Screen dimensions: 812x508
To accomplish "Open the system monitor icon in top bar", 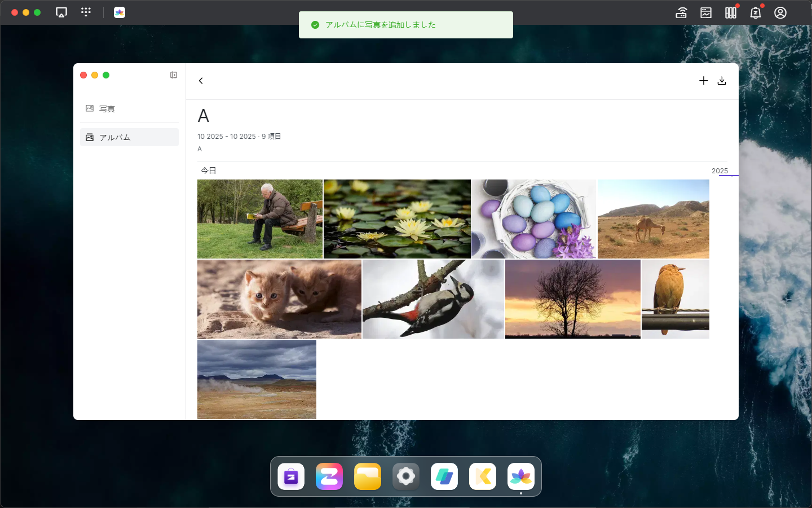I will click(x=706, y=12).
